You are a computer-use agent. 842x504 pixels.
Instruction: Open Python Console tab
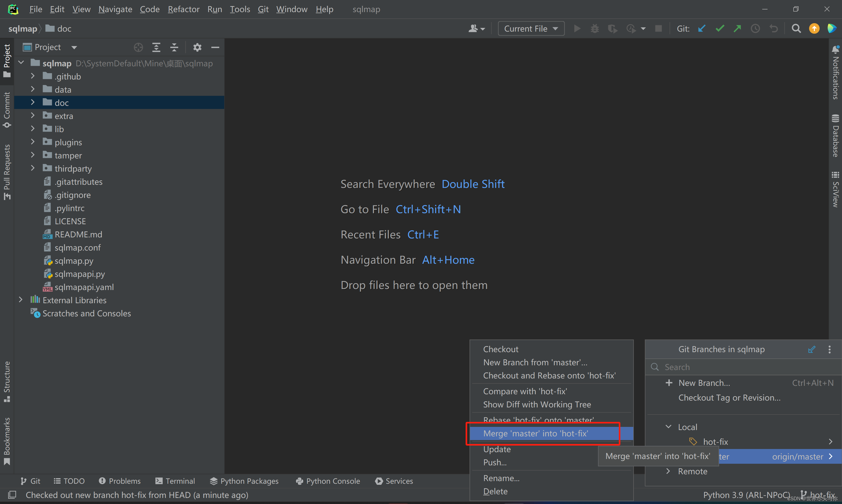328,481
